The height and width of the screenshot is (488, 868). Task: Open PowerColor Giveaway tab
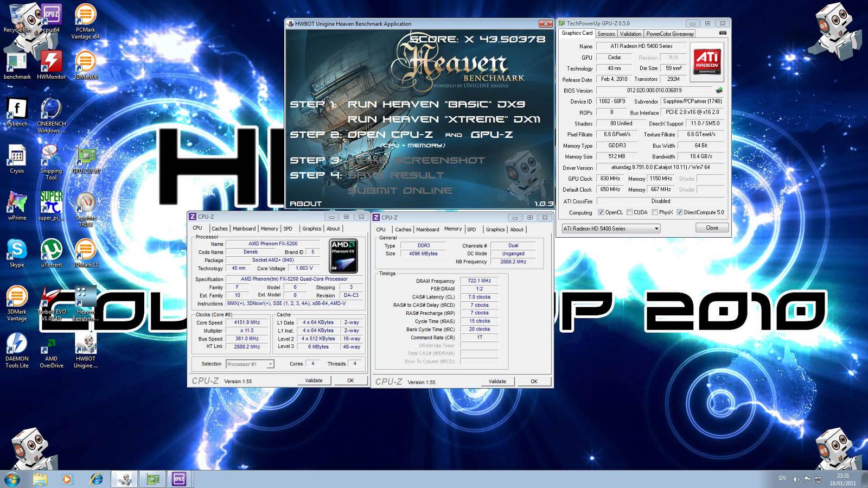pos(670,34)
